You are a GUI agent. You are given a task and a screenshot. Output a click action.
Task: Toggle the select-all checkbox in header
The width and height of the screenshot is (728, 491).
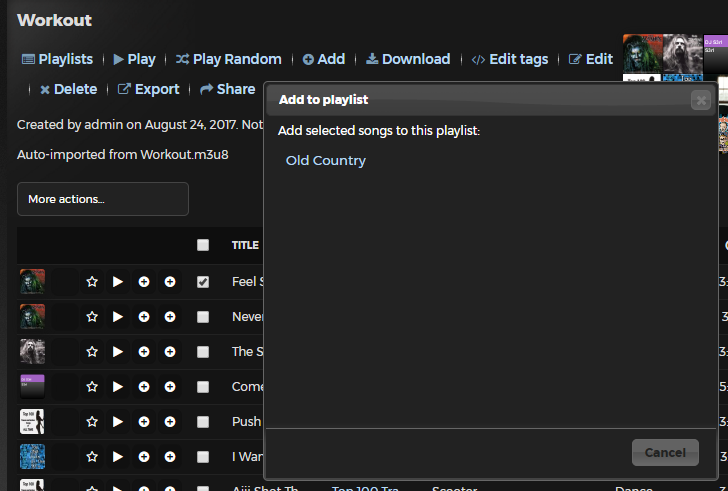[x=203, y=245]
